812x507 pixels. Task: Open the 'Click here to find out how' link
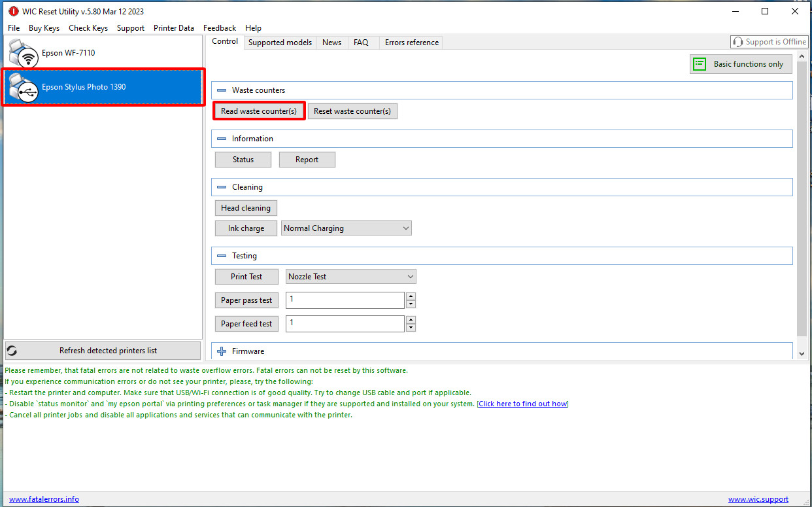(x=522, y=404)
